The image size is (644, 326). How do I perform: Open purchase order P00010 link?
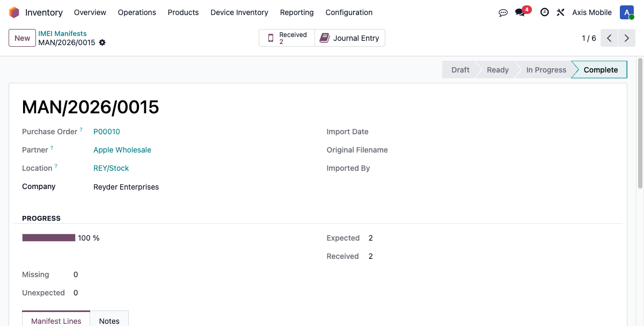[x=107, y=132]
